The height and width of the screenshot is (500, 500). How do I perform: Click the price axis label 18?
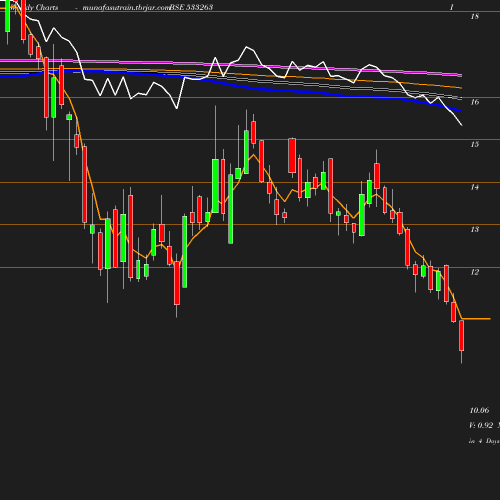click(x=475, y=16)
